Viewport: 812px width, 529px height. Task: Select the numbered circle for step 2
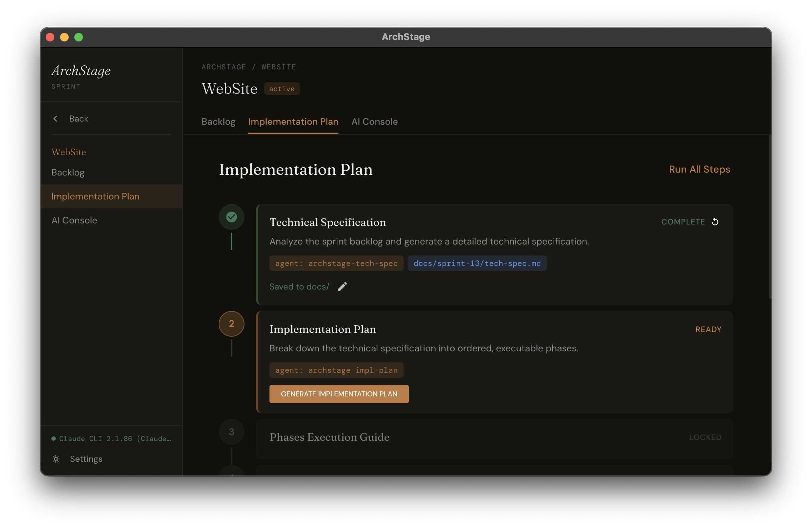coord(231,323)
